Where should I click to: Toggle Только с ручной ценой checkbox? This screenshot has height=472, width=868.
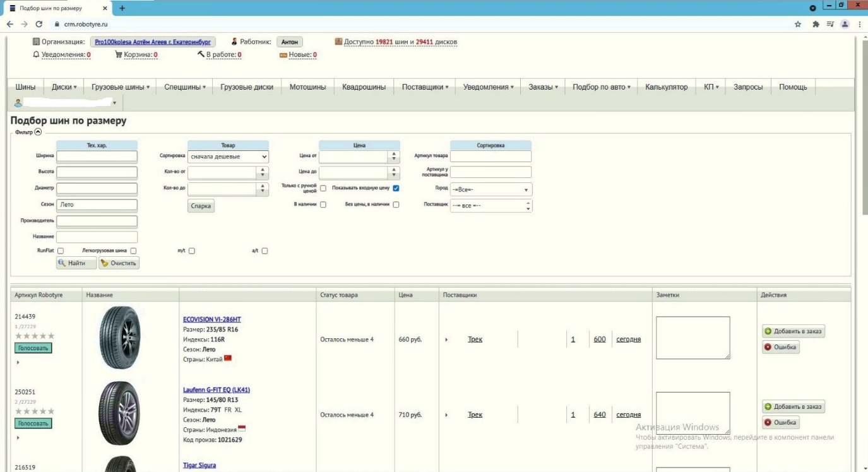click(x=323, y=188)
